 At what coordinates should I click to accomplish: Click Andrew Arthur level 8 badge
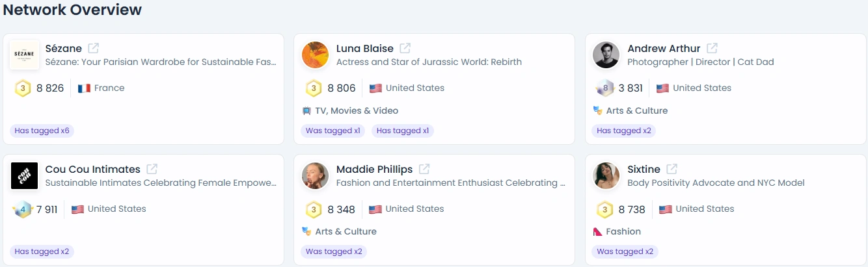[x=605, y=88]
